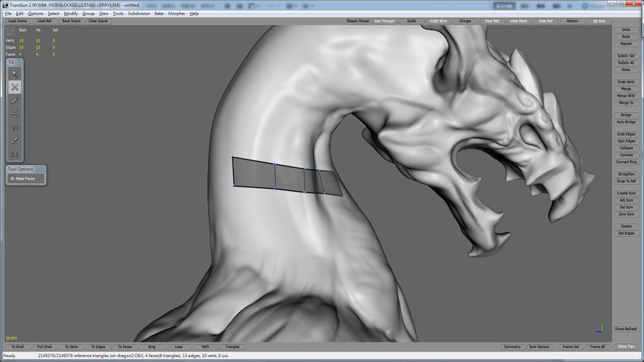Toggle the SubD Wire display
This screenshot has height=362, width=644.
[x=438, y=21]
